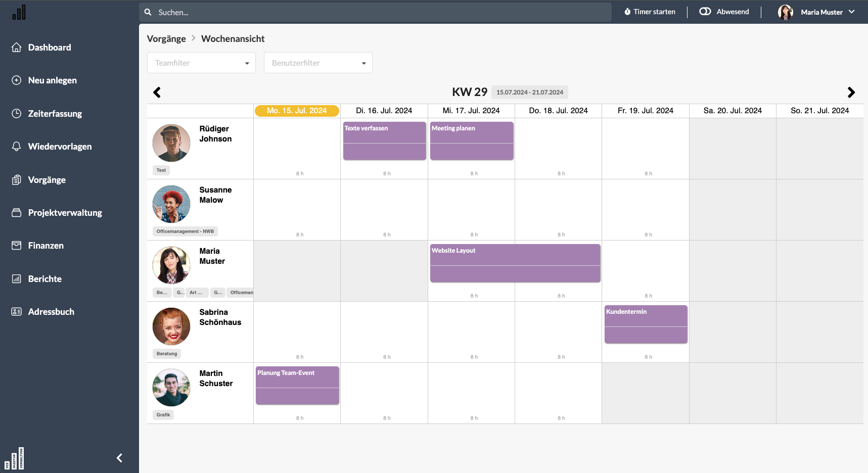Click the Projektverwaltung sidebar icon
868x473 pixels.
(x=17, y=213)
